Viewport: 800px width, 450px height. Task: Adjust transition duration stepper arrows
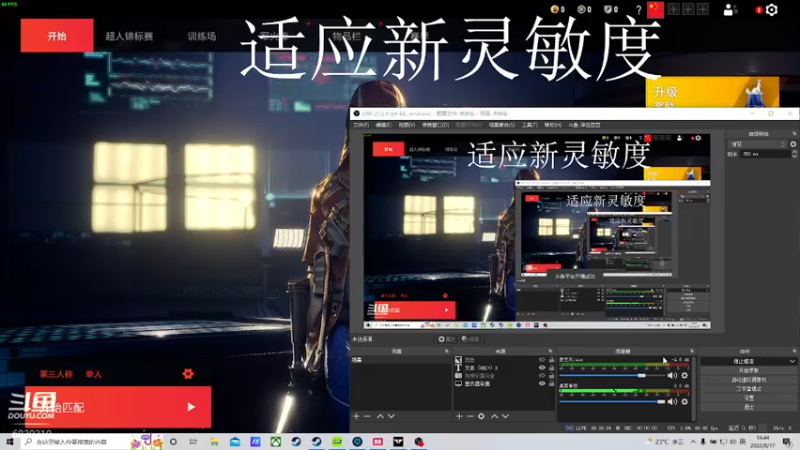tap(794, 154)
